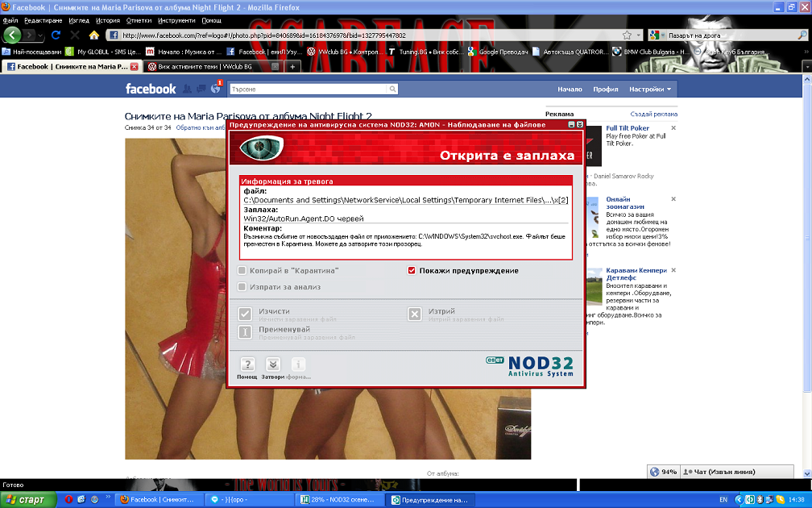This screenshot has width=812, height=508.
Task: Toggle Изпрати за анализ checkbox
Action: pos(242,287)
